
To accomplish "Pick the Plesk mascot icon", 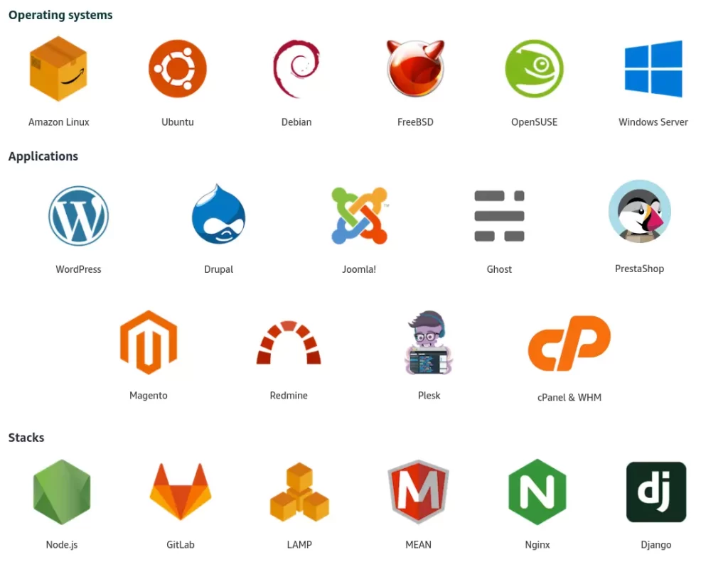I will point(429,342).
